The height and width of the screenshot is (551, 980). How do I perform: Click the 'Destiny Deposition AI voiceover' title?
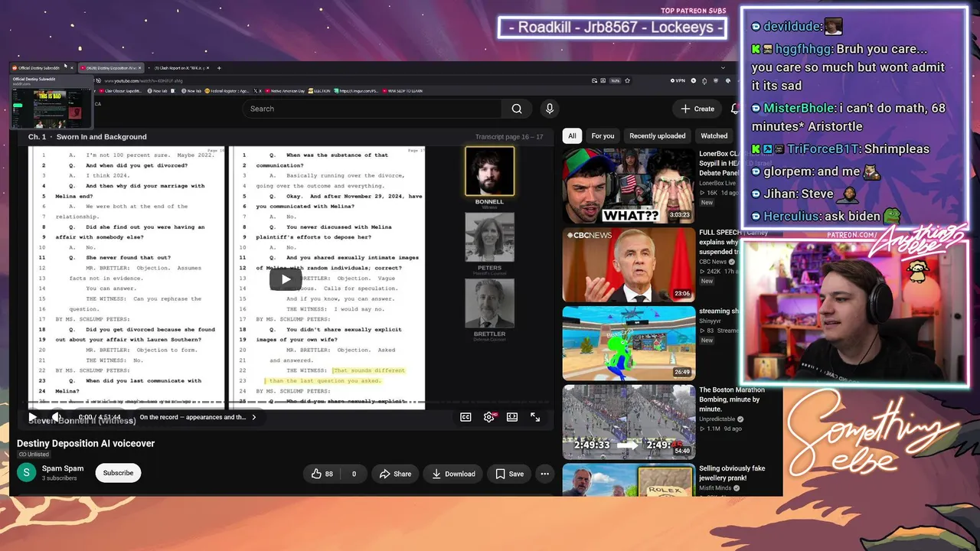(86, 443)
